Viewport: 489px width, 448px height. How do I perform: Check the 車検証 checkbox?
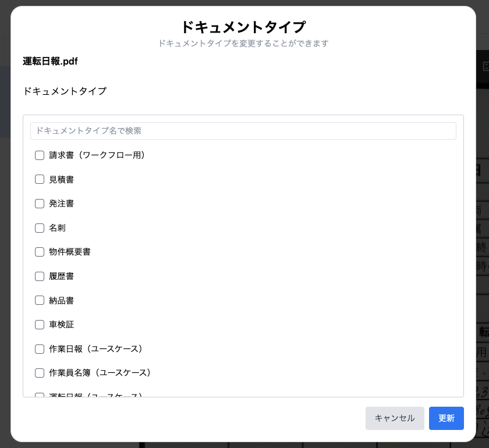tap(40, 325)
